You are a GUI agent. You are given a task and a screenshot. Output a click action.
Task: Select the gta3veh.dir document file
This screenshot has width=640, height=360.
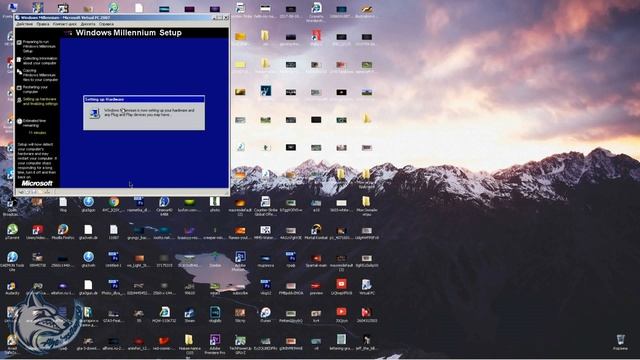(x=88, y=231)
